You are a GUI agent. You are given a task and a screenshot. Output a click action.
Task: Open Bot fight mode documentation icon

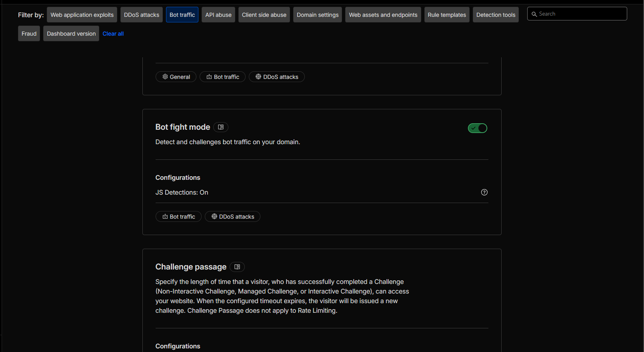click(221, 127)
